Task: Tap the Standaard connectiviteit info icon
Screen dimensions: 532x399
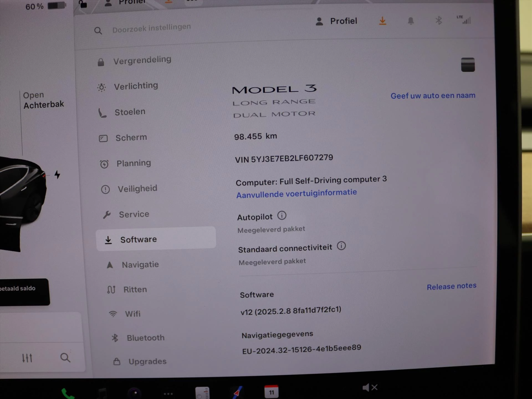Action: tap(341, 246)
